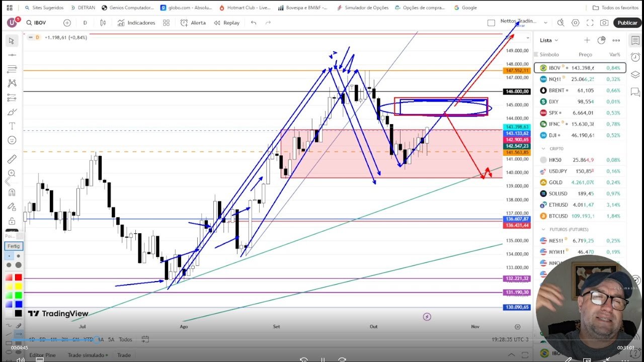
Task: Open the Editor Pine tab
Action: (42, 355)
